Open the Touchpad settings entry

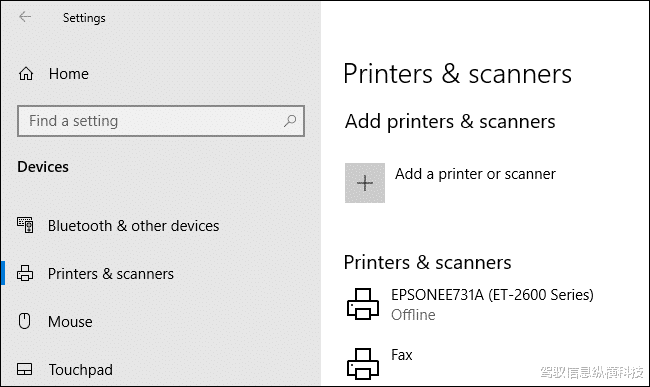(80, 370)
